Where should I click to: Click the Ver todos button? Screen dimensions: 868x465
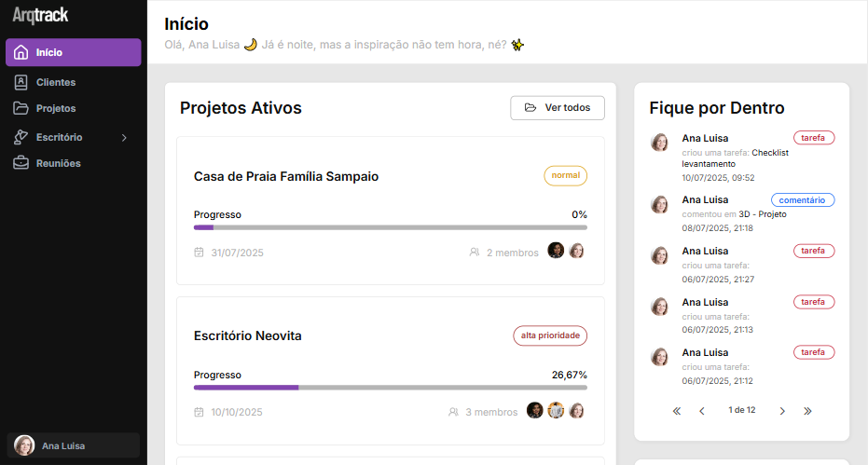558,108
